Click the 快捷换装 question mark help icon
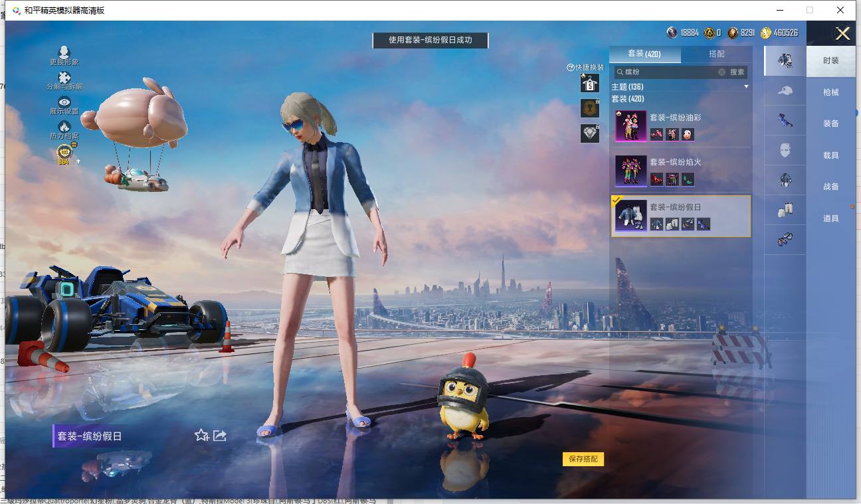This screenshot has height=504, width=861. [570, 68]
